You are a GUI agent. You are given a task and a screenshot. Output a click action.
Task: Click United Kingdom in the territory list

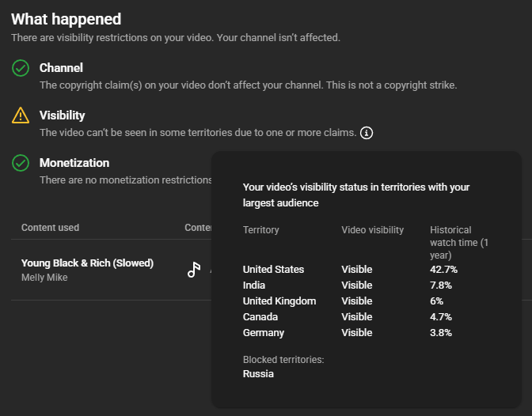(x=279, y=301)
